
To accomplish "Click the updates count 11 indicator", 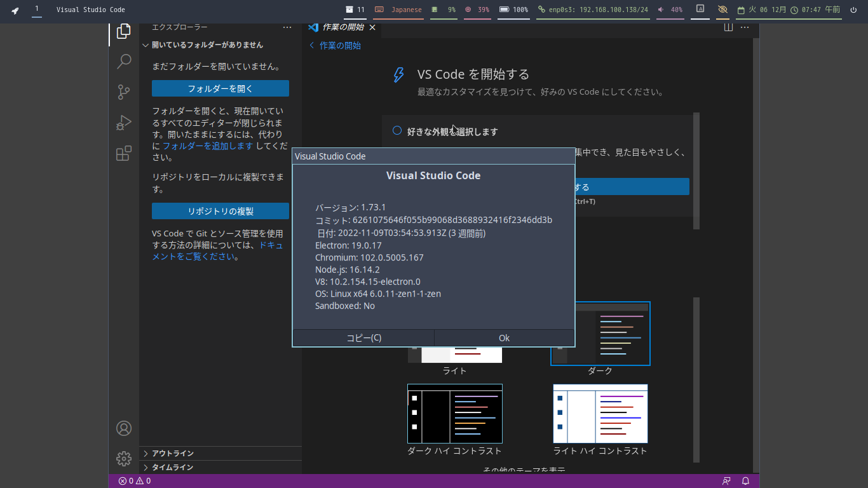I will pyautogui.click(x=355, y=10).
